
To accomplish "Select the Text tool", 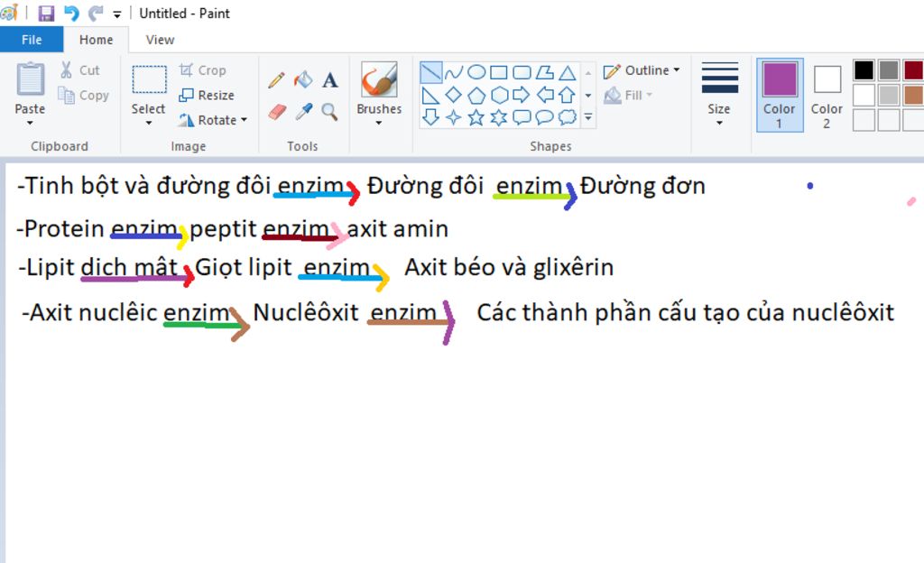I will 330,79.
